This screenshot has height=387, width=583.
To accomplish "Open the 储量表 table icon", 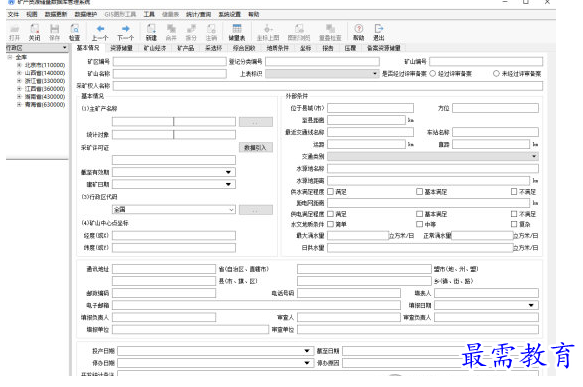I will (237, 32).
